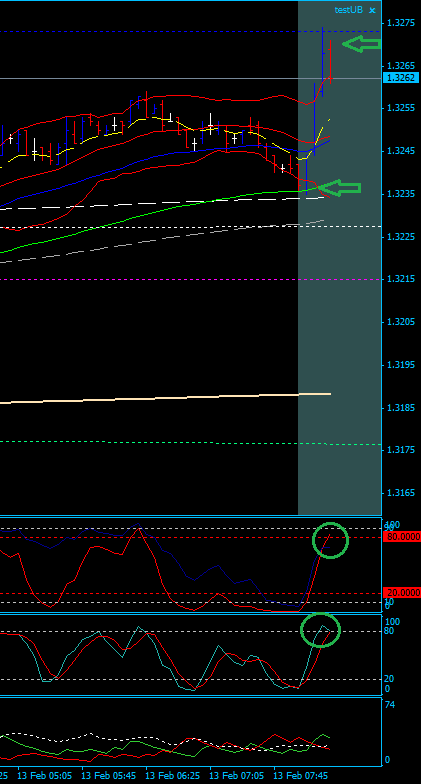Click the red 80.0000 indicator level tag
The height and width of the screenshot is (784, 421).
pyautogui.click(x=402, y=537)
